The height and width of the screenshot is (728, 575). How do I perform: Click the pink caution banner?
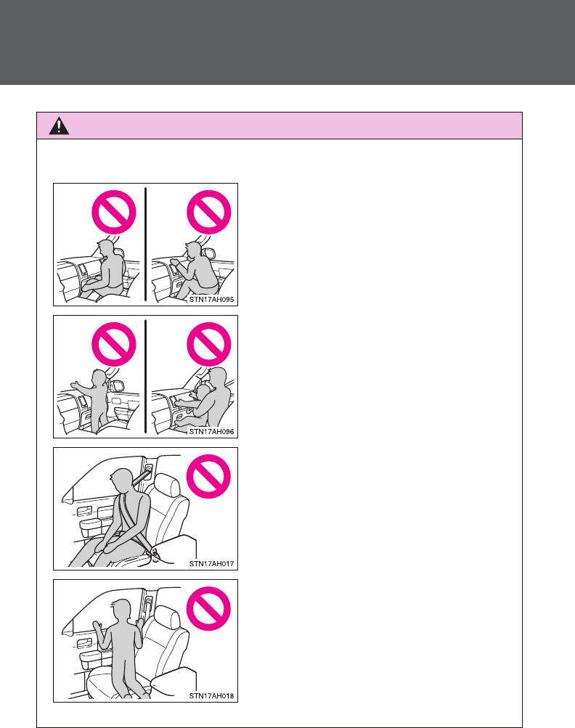tap(280, 126)
